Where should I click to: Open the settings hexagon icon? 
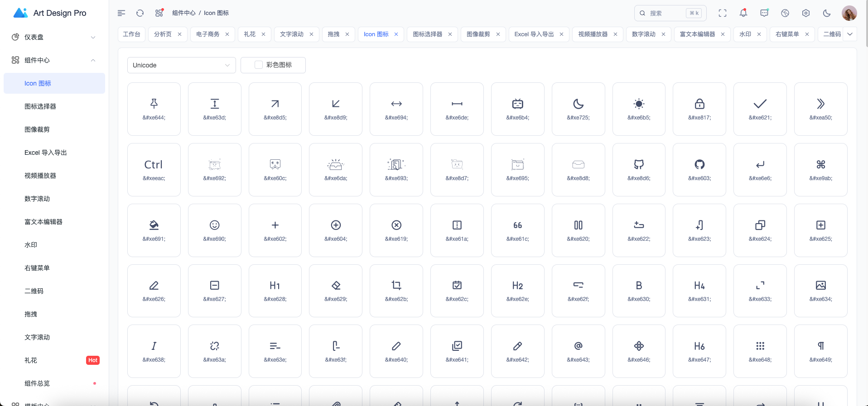point(806,13)
